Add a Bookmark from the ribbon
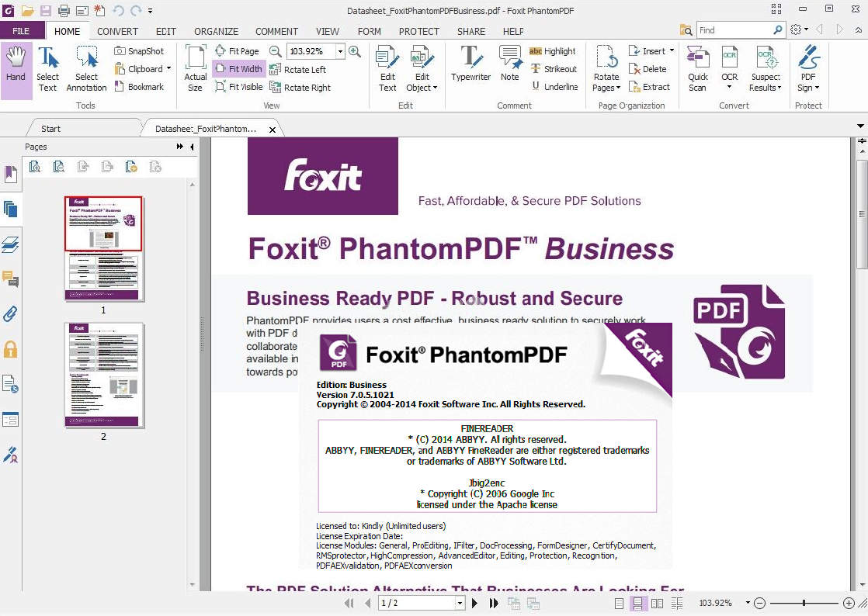This screenshot has width=868, height=616. [139, 87]
